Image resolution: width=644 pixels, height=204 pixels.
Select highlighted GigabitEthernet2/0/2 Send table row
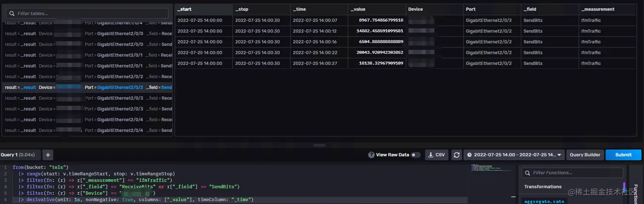click(x=87, y=87)
